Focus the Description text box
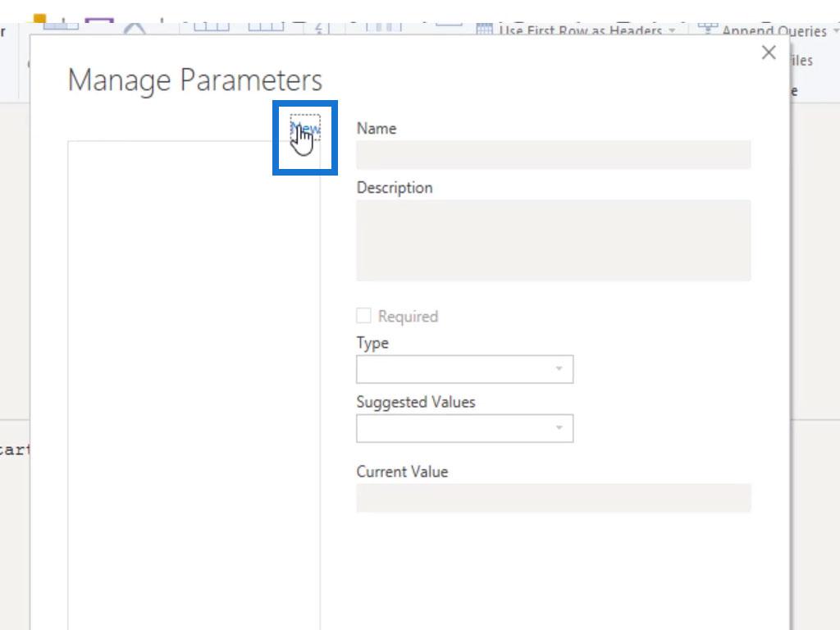This screenshot has width=840, height=630. [553, 240]
